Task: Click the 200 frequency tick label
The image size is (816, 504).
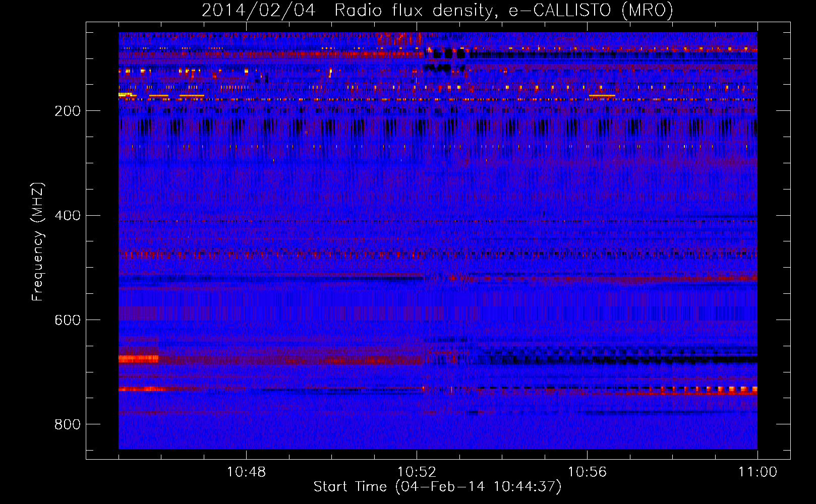Action: click(x=68, y=111)
